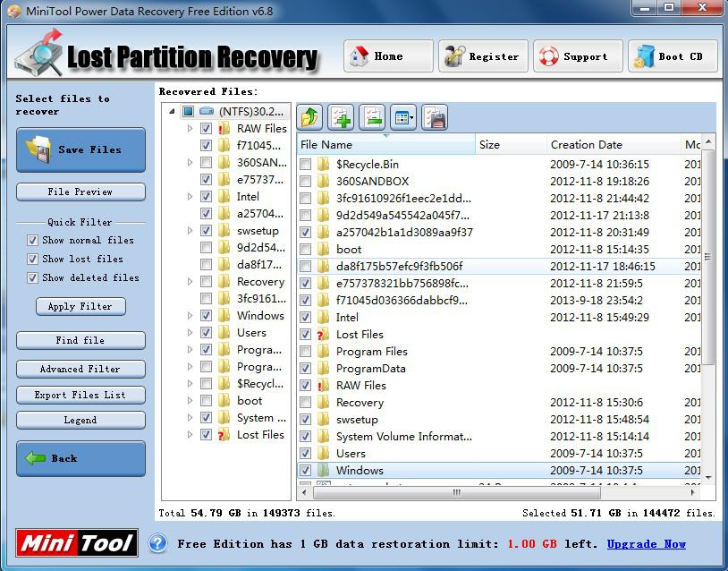Expand Windows node in tree
This screenshot has width=728, height=571.
[190, 315]
